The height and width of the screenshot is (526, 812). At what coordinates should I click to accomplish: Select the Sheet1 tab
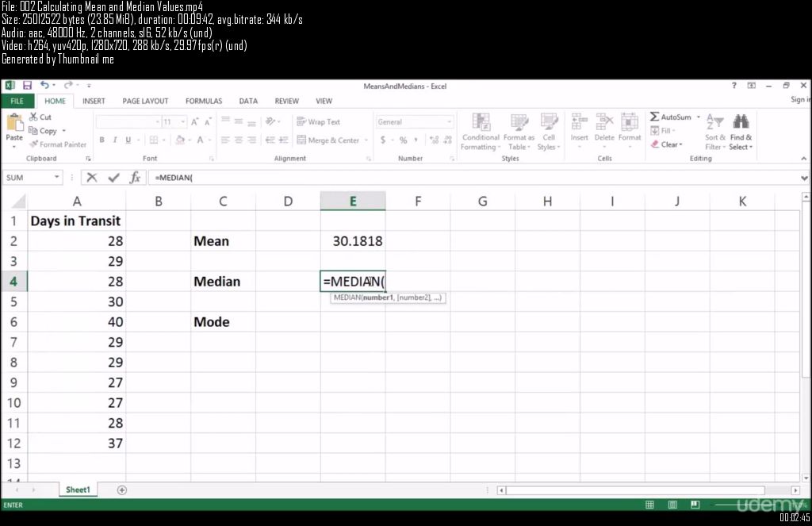click(x=78, y=490)
